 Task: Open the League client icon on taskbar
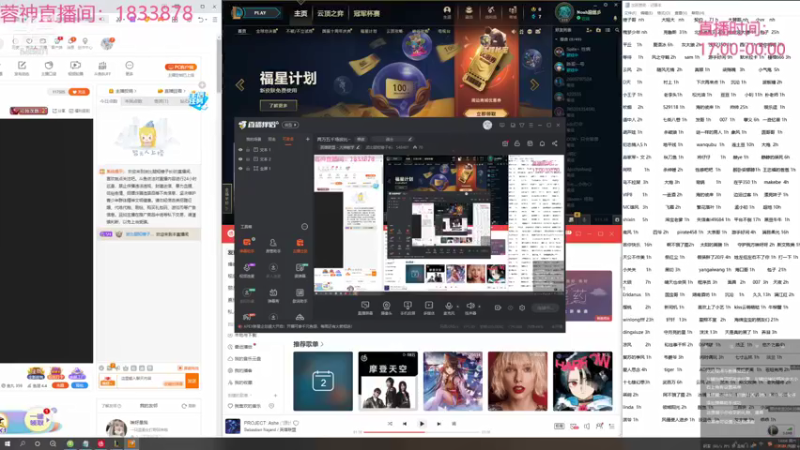point(116,444)
